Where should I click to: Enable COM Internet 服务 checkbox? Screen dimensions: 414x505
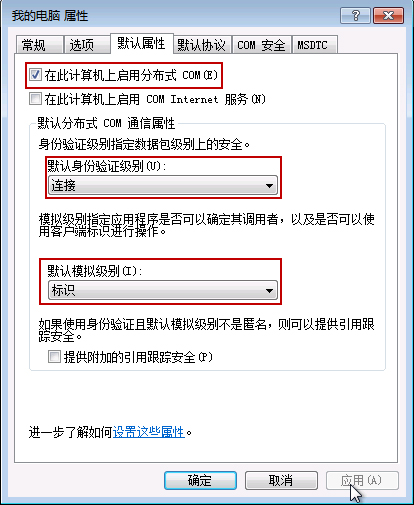35,99
